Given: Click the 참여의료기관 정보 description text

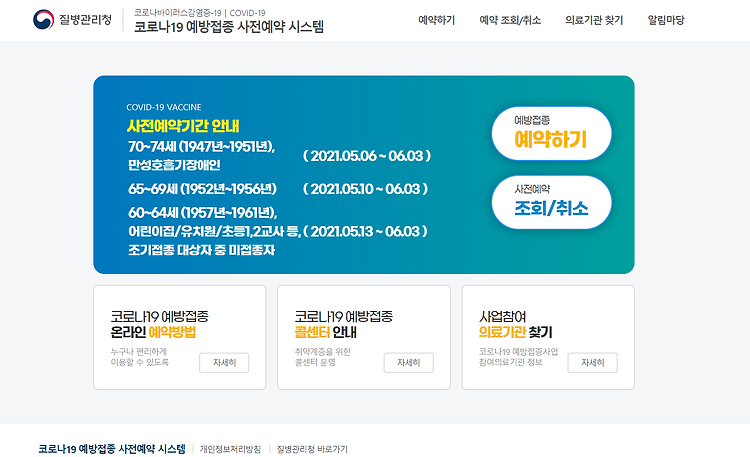Looking at the screenshot, I should click(x=510, y=362).
